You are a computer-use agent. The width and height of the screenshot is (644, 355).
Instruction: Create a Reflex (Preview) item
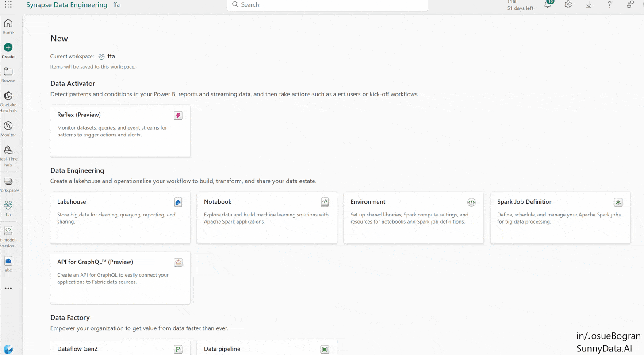[x=120, y=131]
